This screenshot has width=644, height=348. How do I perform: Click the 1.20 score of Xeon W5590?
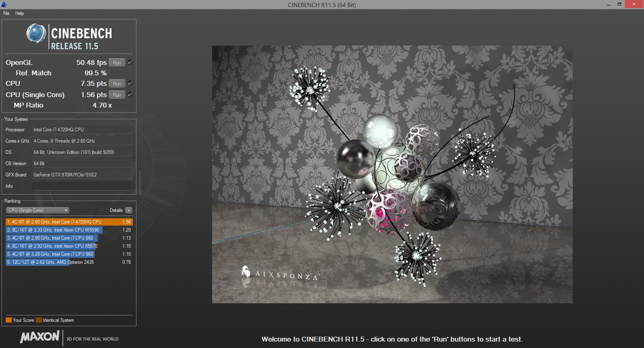tap(126, 230)
